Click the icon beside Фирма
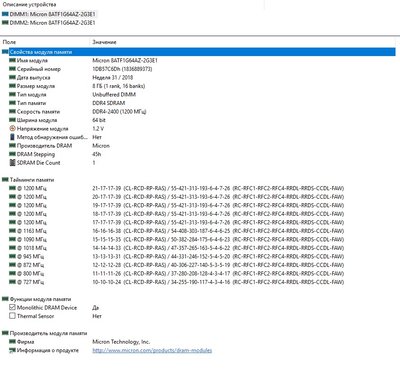Image resolution: width=400 pixels, height=371 pixels. [12, 342]
